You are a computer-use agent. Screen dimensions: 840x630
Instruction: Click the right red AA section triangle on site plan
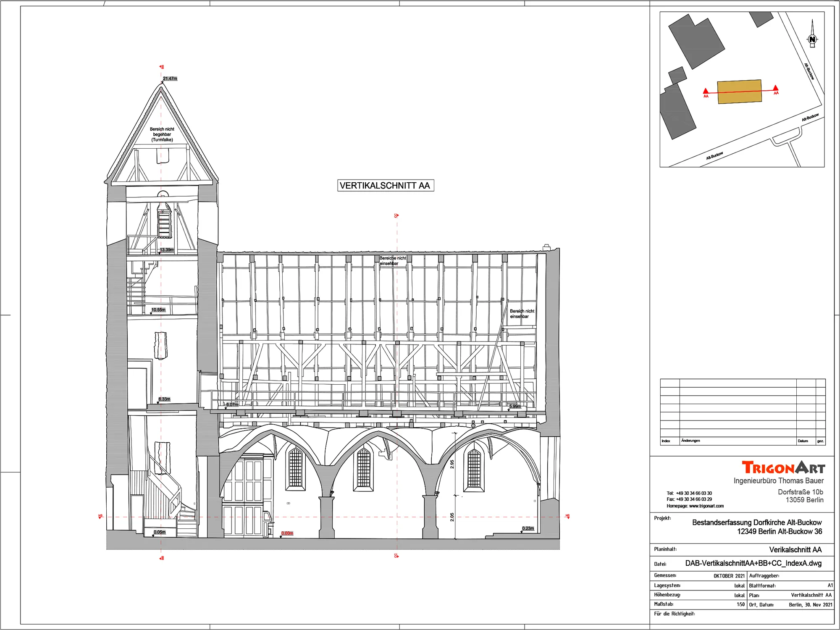[x=776, y=88]
